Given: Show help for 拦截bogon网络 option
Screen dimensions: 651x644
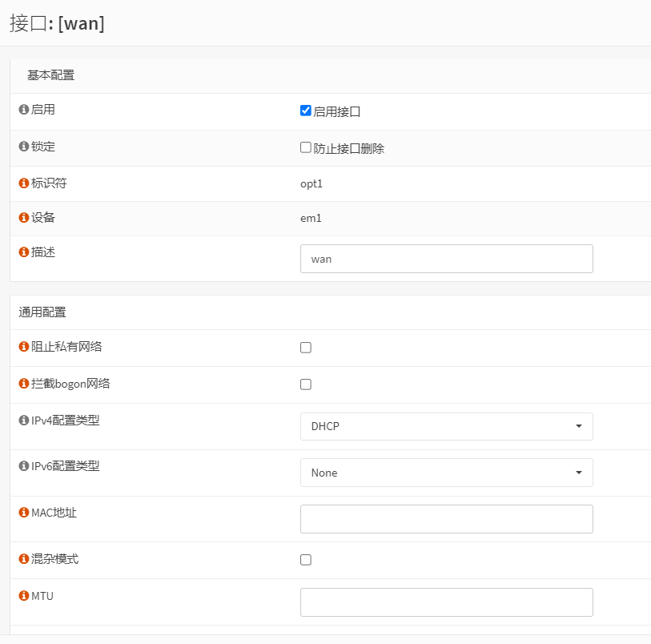Looking at the screenshot, I should click(24, 384).
